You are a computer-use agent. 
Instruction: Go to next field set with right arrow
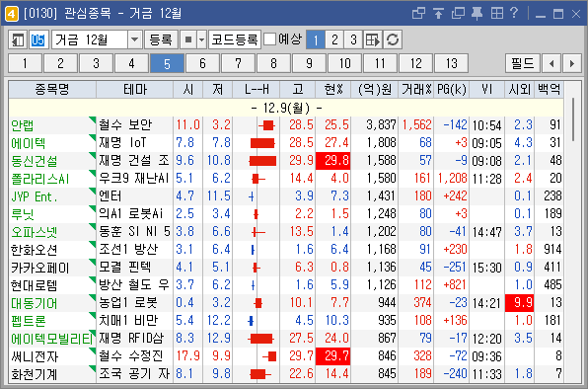(572, 63)
